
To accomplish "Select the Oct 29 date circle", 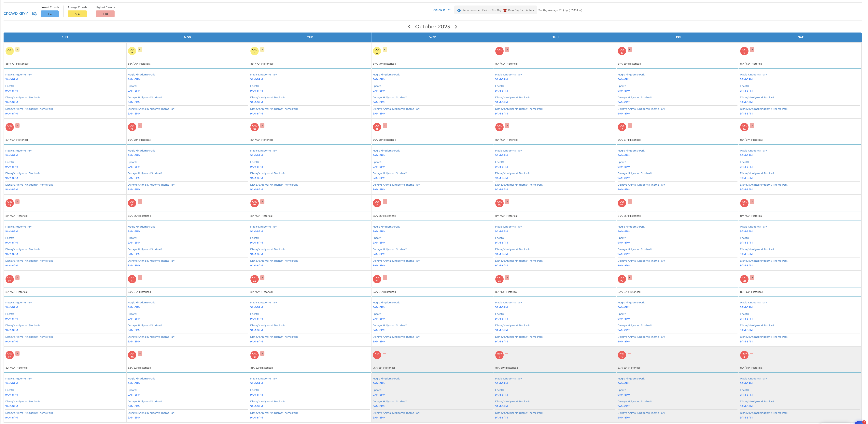I will 9,355.
